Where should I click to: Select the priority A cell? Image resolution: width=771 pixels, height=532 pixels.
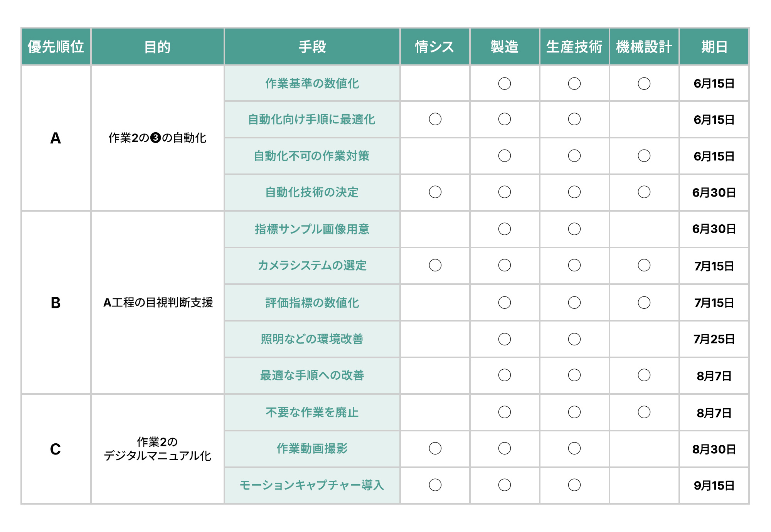point(56,138)
